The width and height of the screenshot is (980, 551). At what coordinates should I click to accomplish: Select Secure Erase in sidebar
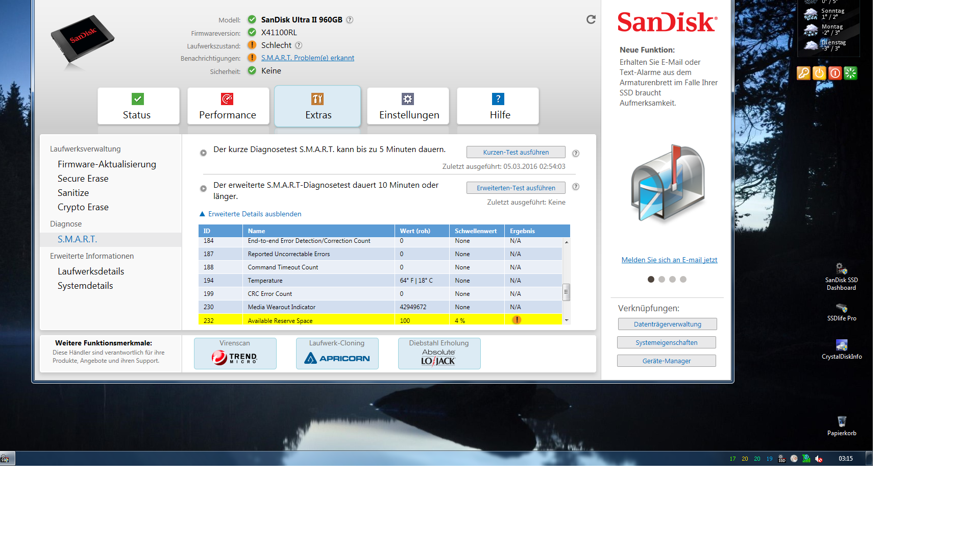(x=83, y=179)
